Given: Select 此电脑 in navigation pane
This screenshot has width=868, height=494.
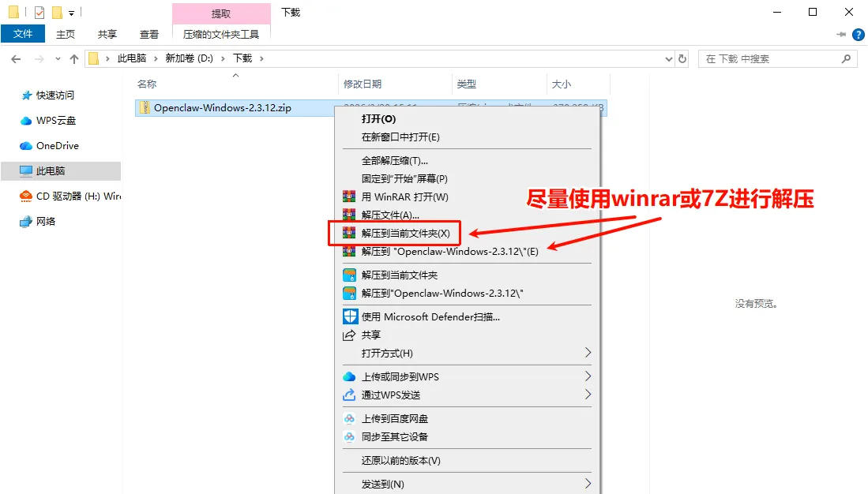Looking at the screenshot, I should tap(61, 171).
